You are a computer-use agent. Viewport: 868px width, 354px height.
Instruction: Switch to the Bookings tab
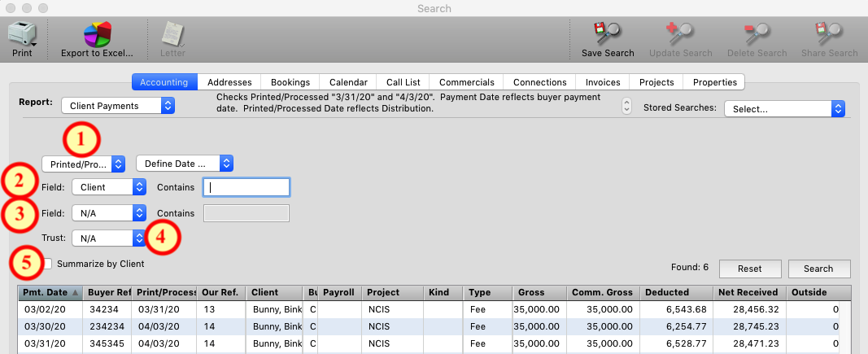point(290,82)
